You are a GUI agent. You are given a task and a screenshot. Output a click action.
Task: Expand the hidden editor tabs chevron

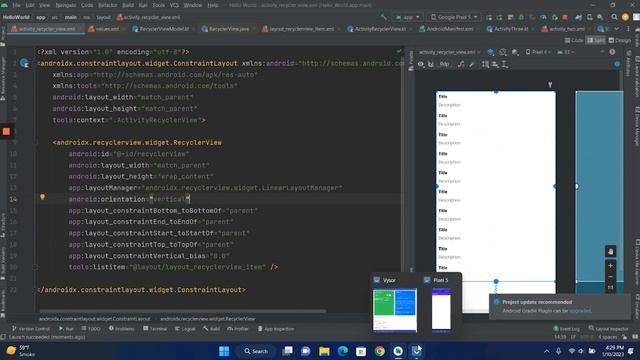[x=616, y=29]
